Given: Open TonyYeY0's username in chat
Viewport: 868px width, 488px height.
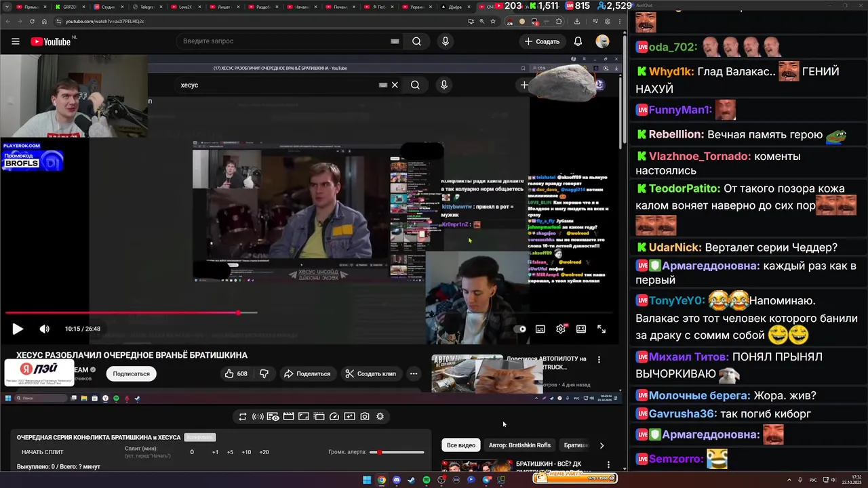Looking at the screenshot, I should 677,300.
